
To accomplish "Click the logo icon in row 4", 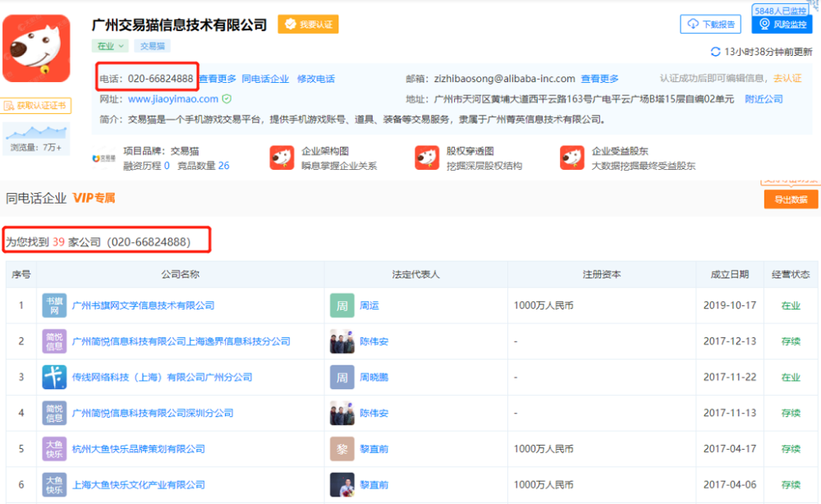I will (x=54, y=413).
